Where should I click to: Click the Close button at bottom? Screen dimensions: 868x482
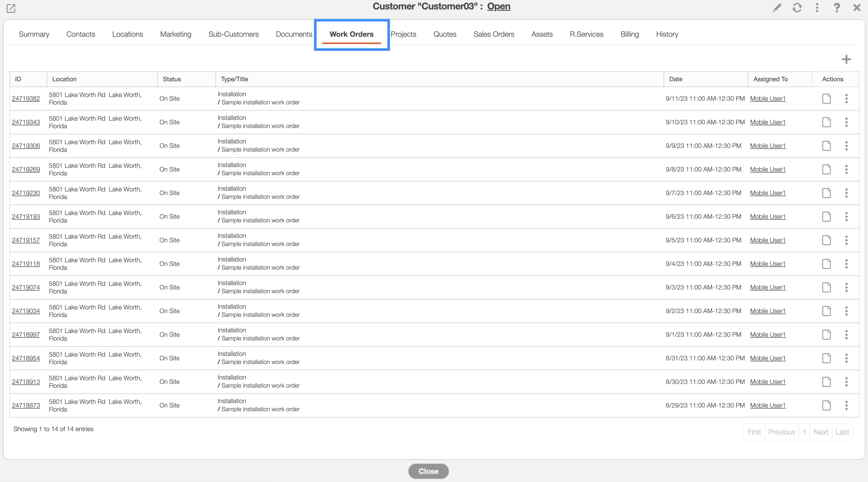click(x=428, y=471)
